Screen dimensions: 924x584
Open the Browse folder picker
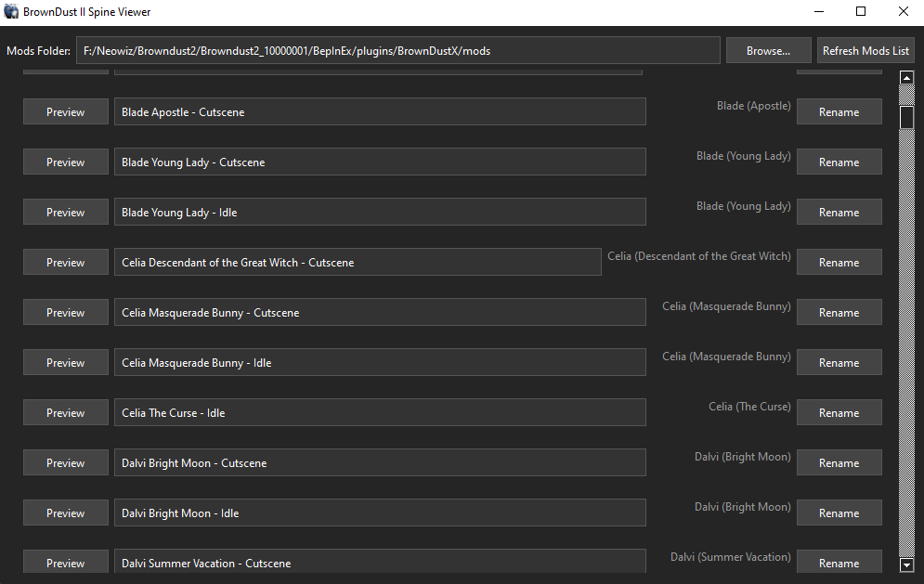768,50
